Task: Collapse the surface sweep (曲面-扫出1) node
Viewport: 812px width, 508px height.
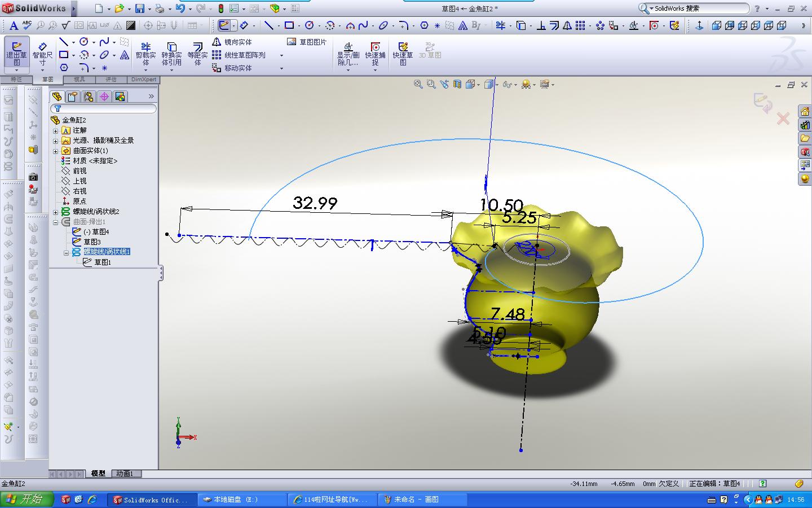Action: pos(56,222)
